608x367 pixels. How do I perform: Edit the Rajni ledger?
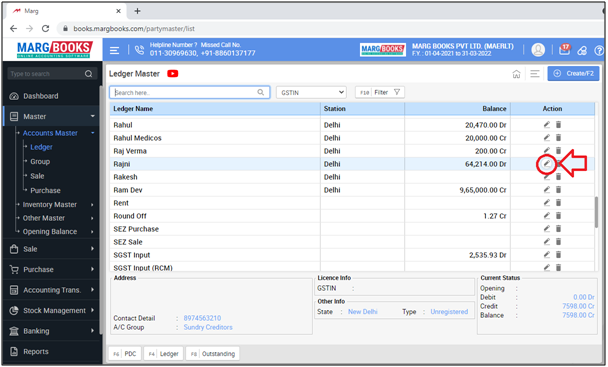coord(546,164)
